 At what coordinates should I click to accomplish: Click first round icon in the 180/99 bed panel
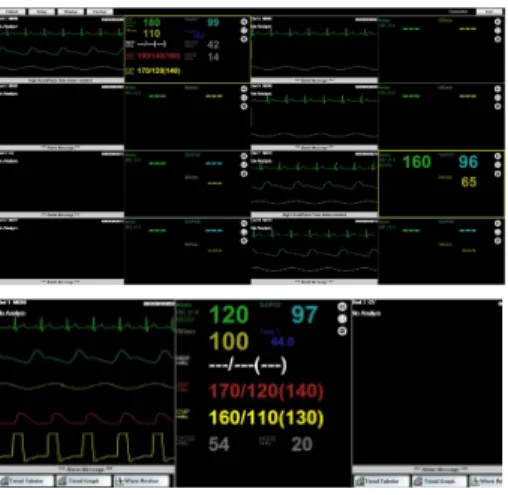[244, 22]
